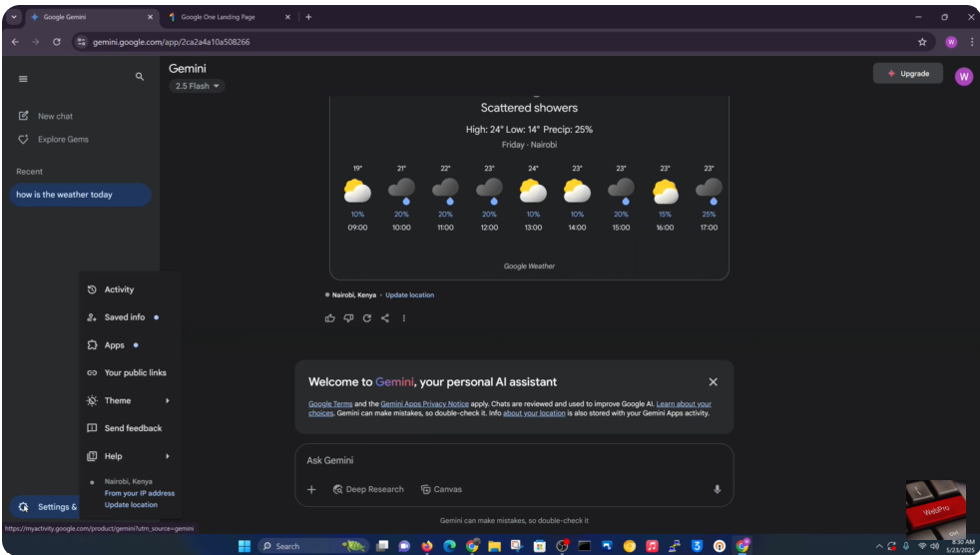Click the volume icon in system tray
This screenshot has width=980, height=555.
[934, 546]
